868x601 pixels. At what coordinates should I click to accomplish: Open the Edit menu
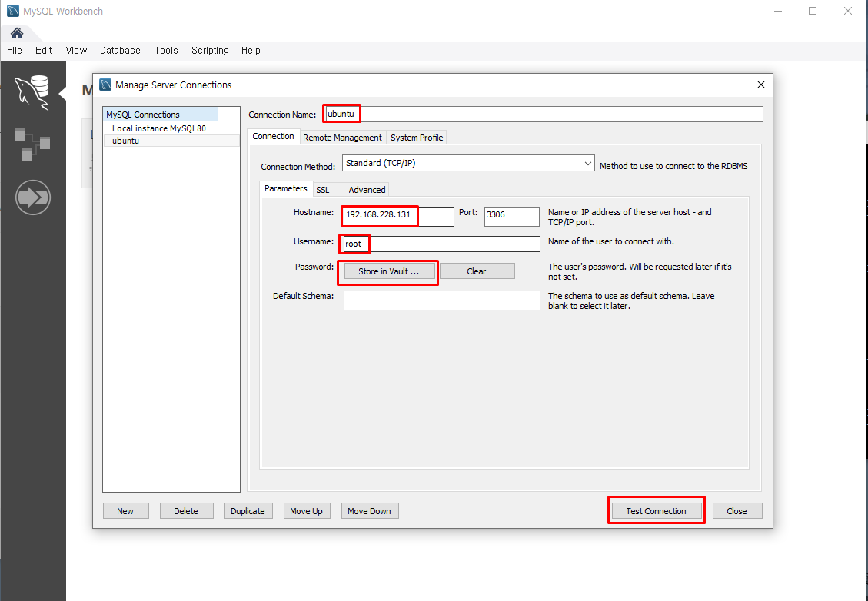click(x=44, y=51)
